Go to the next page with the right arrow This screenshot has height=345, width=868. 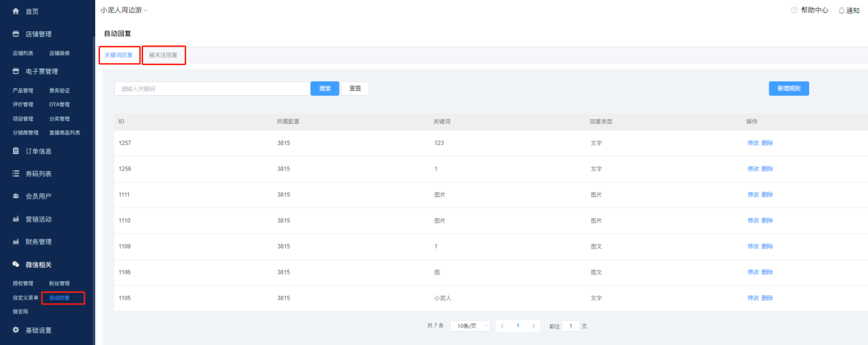tap(534, 326)
